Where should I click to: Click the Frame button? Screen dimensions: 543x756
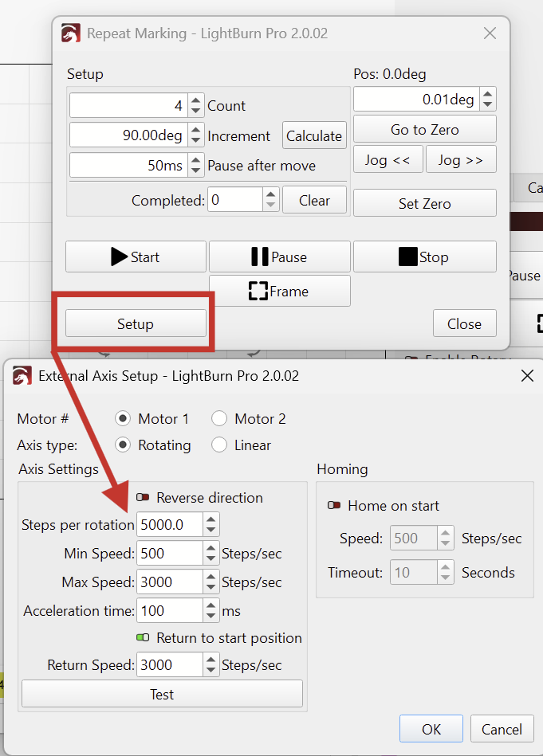click(279, 291)
